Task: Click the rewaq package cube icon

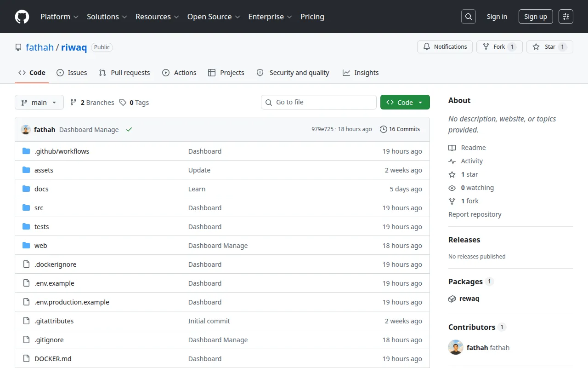Action: [x=452, y=299]
